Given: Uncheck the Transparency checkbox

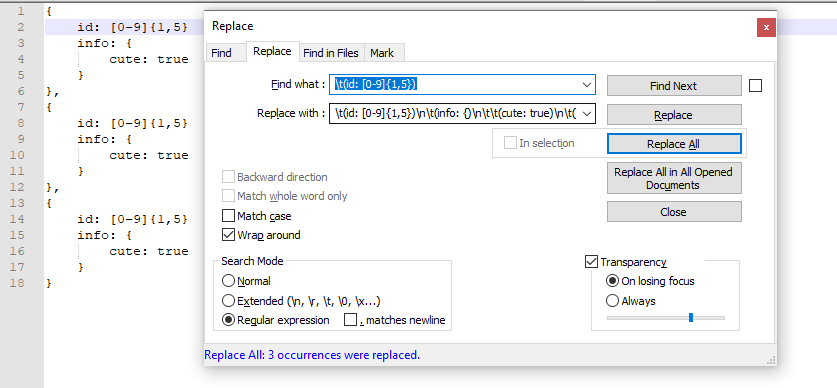Looking at the screenshot, I should (591, 262).
